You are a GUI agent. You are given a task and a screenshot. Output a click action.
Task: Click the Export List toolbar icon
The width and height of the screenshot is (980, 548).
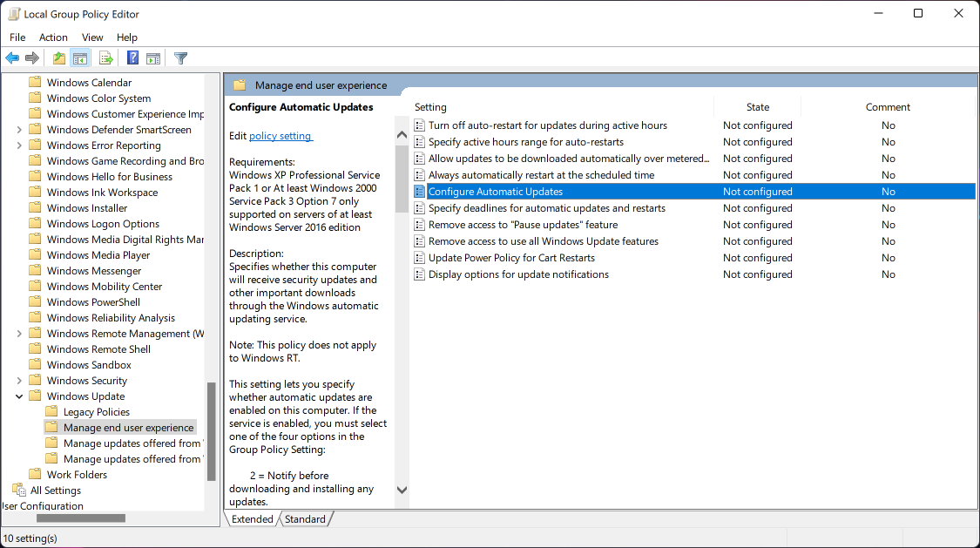tap(105, 58)
